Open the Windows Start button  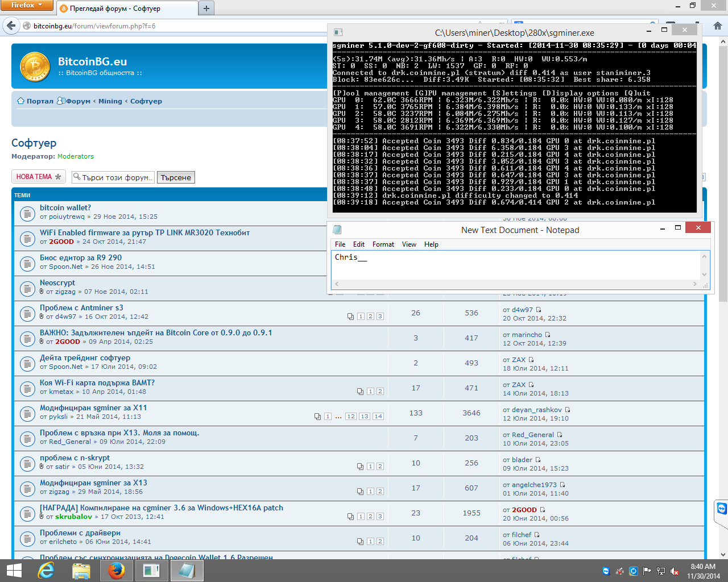coord(14,571)
